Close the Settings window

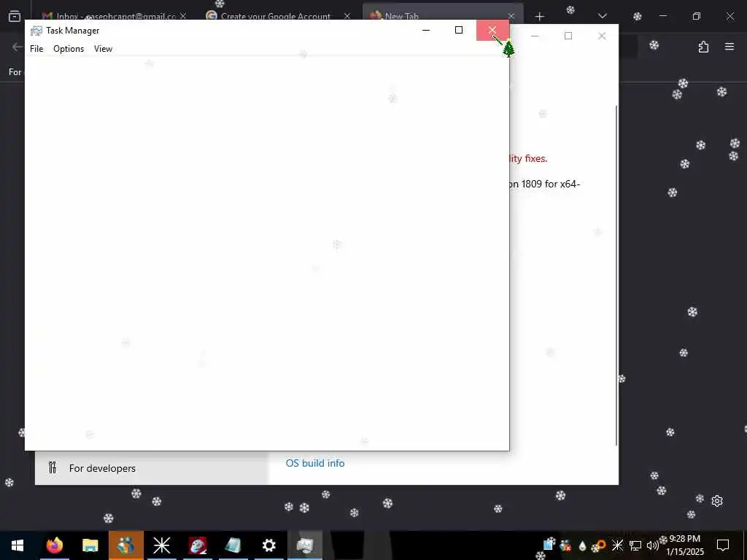click(602, 36)
